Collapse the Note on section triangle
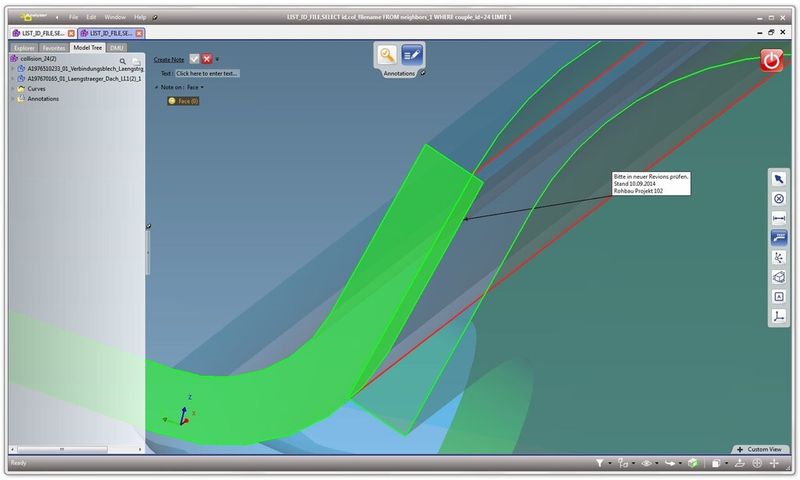 (157, 87)
